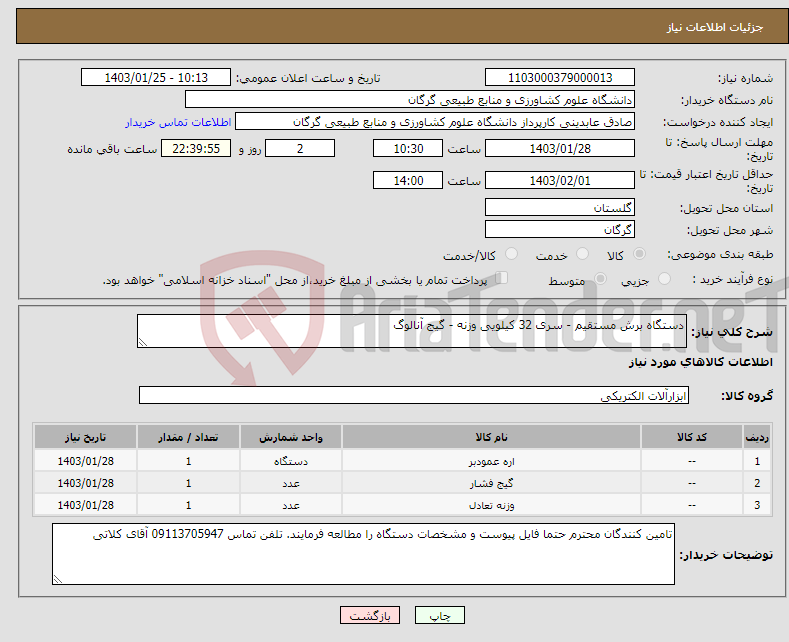Click the validity time 14:00 field
Image resolution: width=789 pixels, height=642 pixels.
point(408,180)
